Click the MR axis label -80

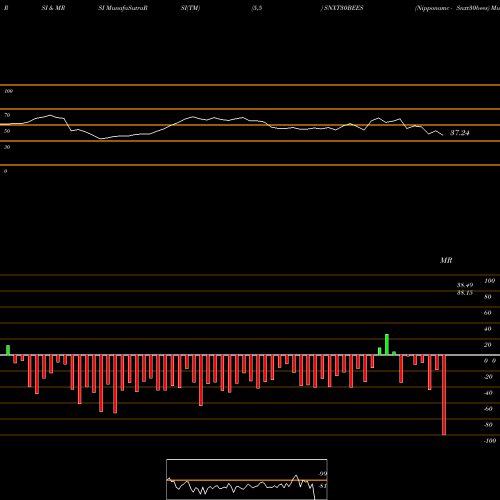click(488, 425)
